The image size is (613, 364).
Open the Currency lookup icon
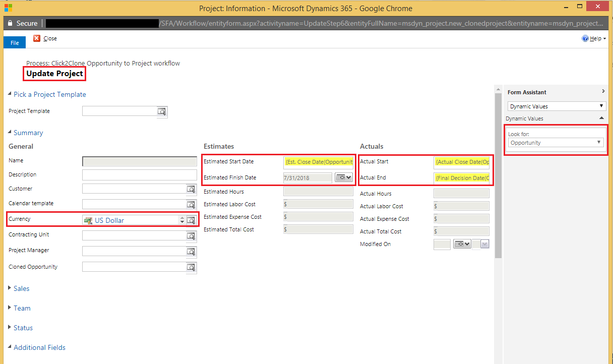[191, 220]
